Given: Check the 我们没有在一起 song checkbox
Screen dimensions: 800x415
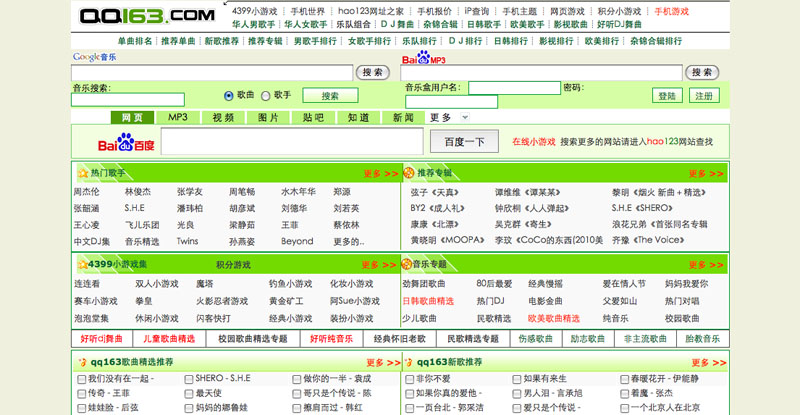Looking at the screenshot, I should tap(82, 379).
